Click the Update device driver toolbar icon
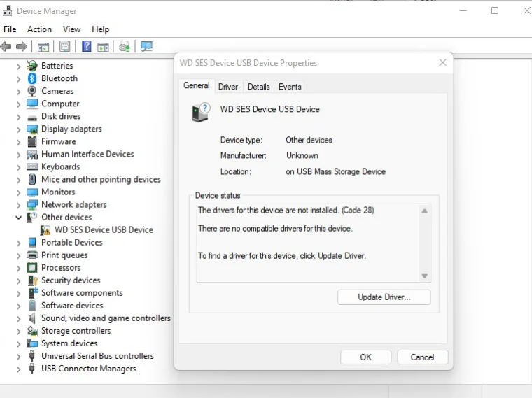The height and width of the screenshot is (398, 532). [x=125, y=47]
